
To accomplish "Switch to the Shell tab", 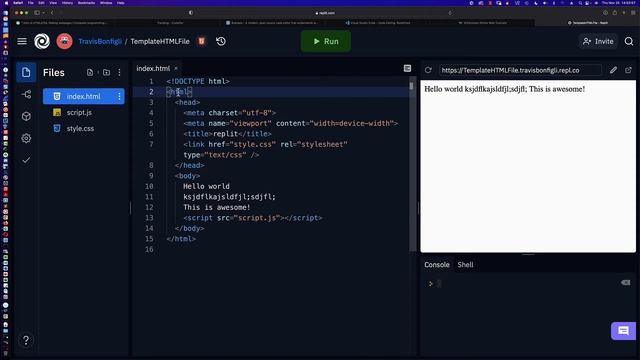I will [465, 265].
